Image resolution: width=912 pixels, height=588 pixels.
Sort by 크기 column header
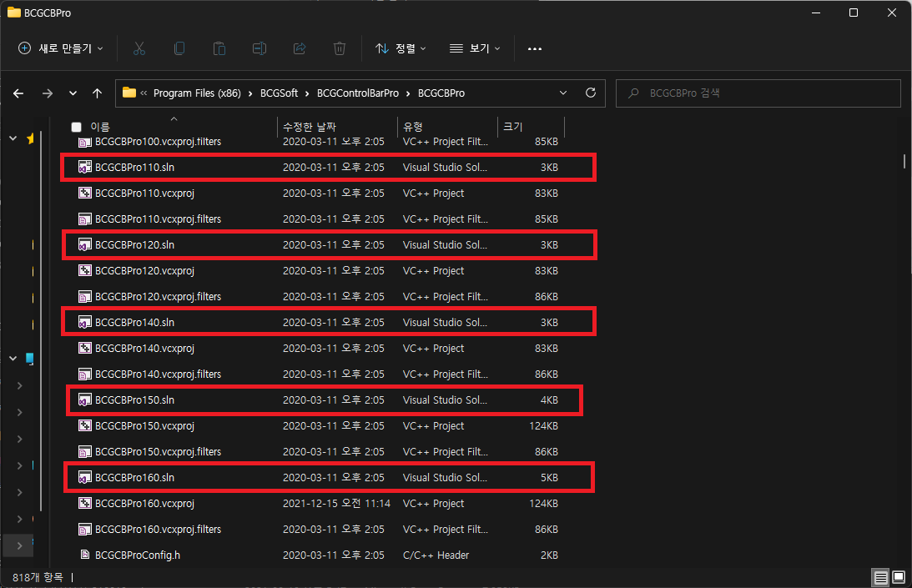(x=513, y=127)
